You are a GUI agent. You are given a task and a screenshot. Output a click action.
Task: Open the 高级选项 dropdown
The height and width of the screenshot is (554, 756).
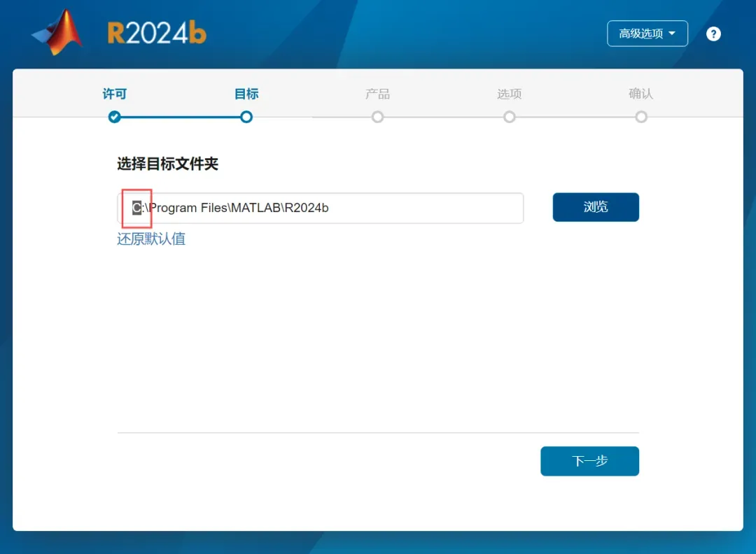[647, 34]
